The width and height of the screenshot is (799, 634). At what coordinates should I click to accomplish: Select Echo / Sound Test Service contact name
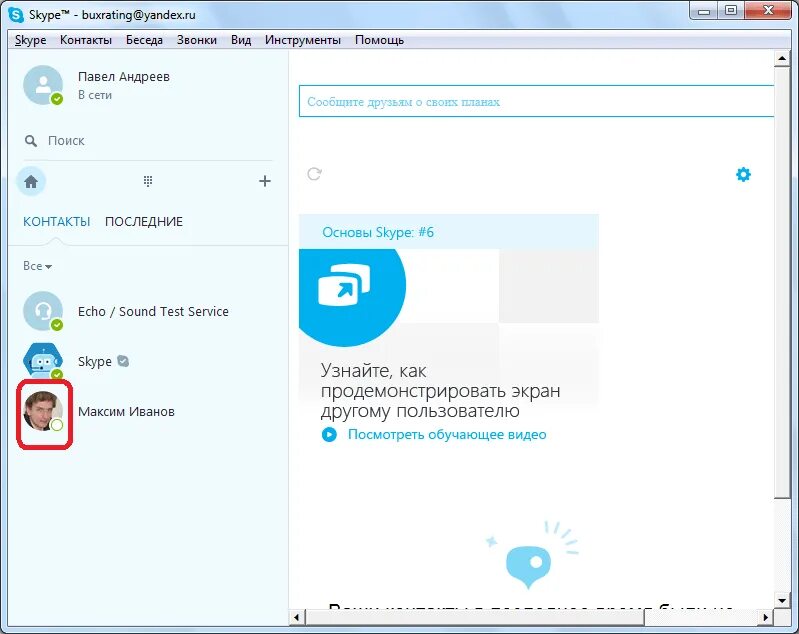pos(153,311)
